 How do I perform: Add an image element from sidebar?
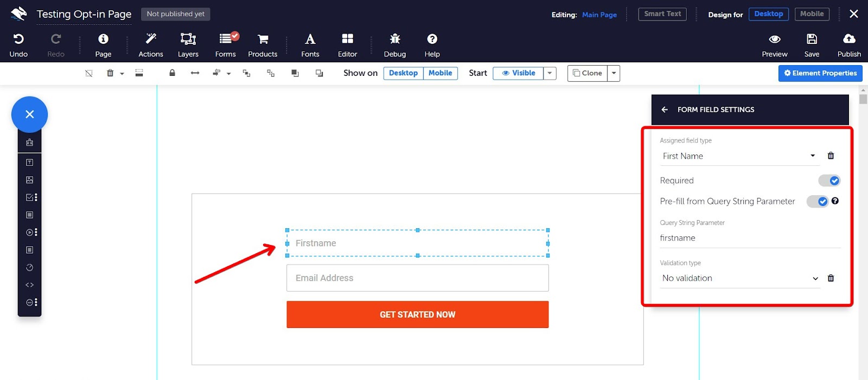[x=30, y=179]
